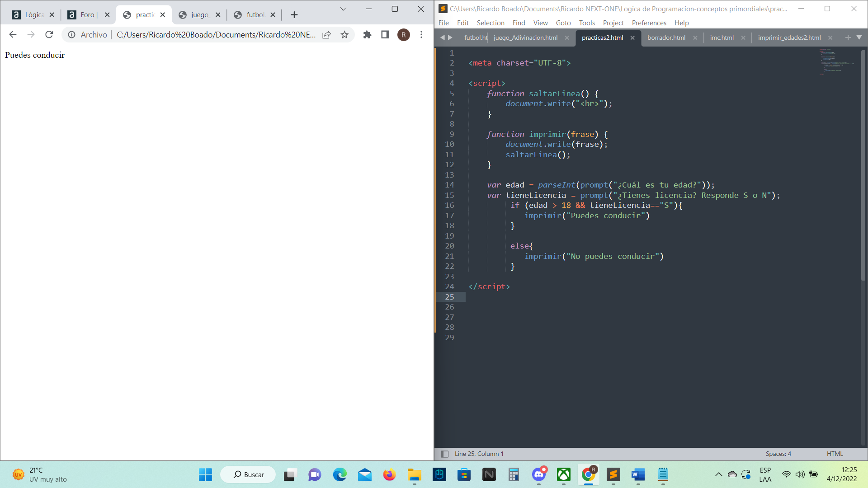Click the taskbar Buscar search box

coord(248,474)
